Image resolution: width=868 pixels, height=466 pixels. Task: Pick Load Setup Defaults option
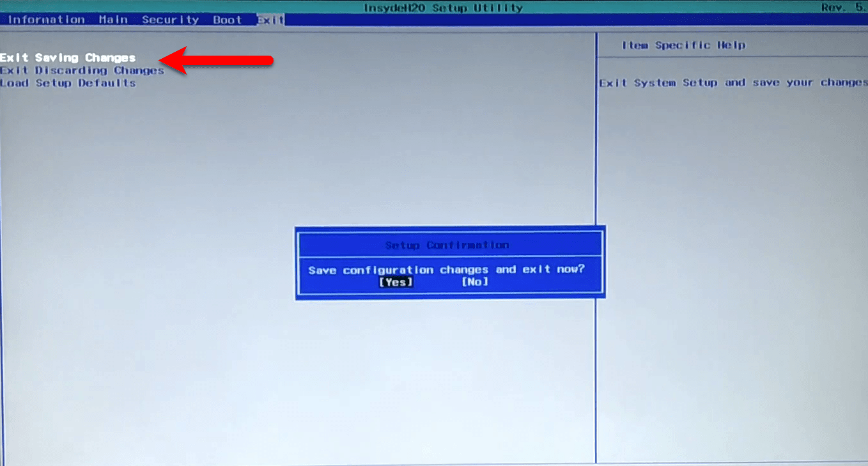(68, 83)
